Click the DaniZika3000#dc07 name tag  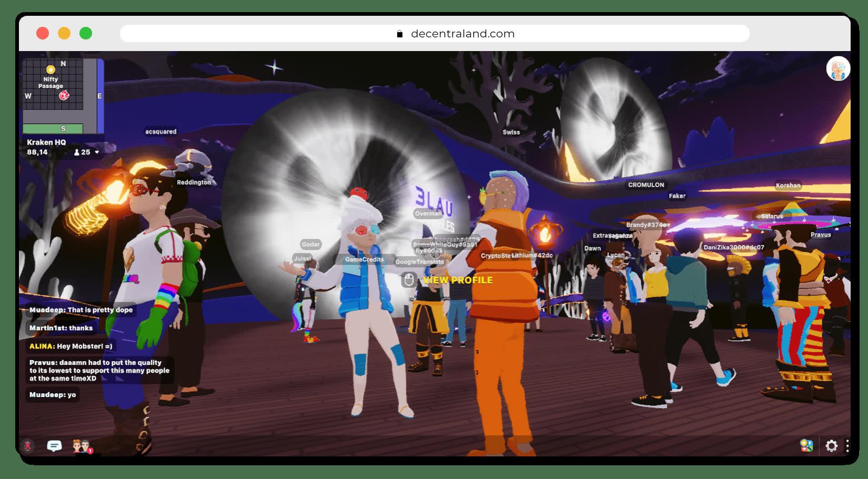coord(734,247)
